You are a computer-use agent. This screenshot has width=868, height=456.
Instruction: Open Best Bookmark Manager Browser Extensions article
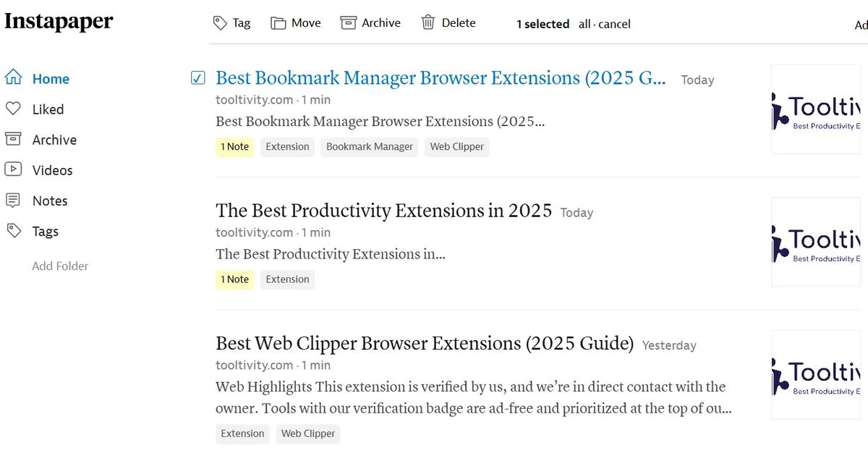pos(441,78)
